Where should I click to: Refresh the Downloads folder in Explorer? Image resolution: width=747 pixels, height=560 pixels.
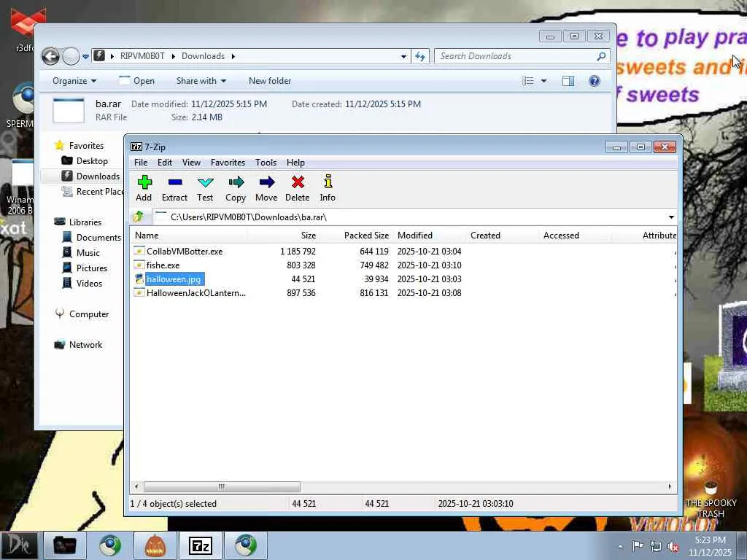click(x=419, y=56)
